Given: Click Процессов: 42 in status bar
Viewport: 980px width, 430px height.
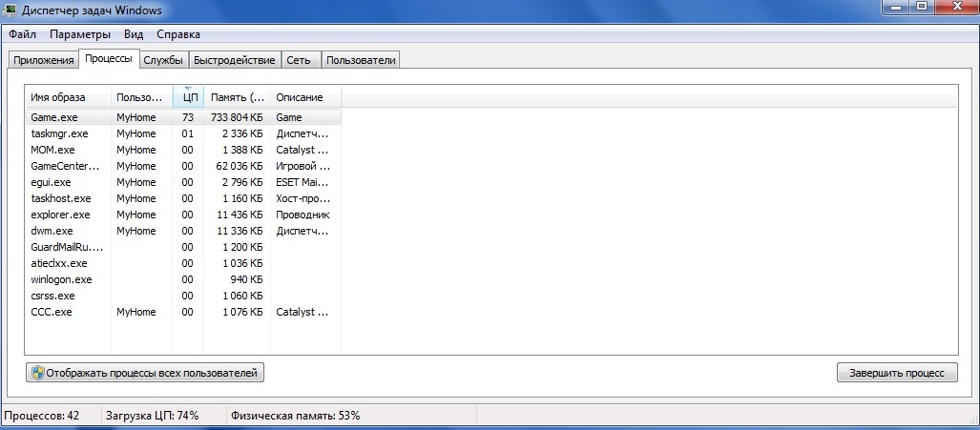Looking at the screenshot, I should (x=42, y=416).
